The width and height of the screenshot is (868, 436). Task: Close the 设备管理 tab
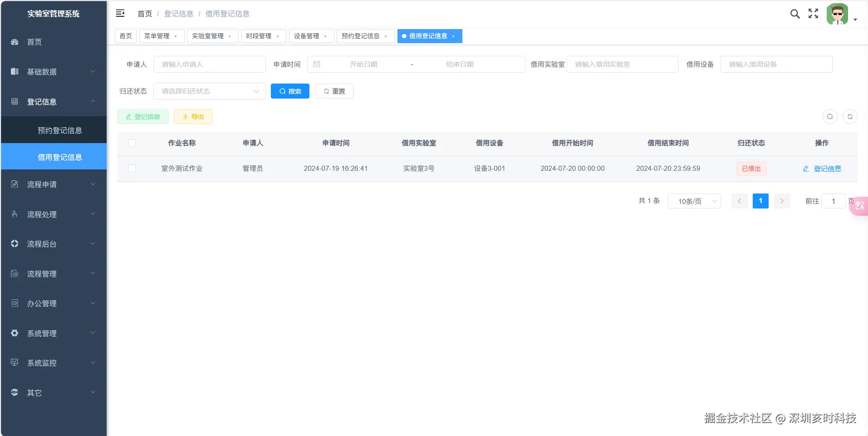325,36
